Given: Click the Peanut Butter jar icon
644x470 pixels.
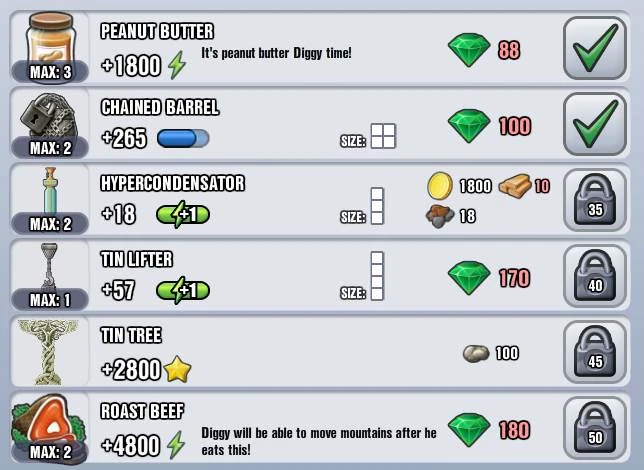Looking at the screenshot, I should [x=51, y=43].
